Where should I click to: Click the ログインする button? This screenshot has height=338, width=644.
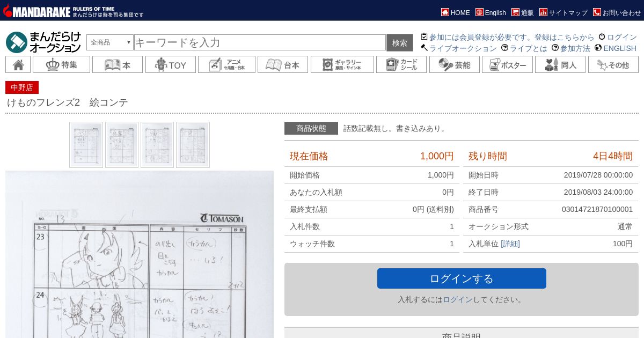pos(462,278)
